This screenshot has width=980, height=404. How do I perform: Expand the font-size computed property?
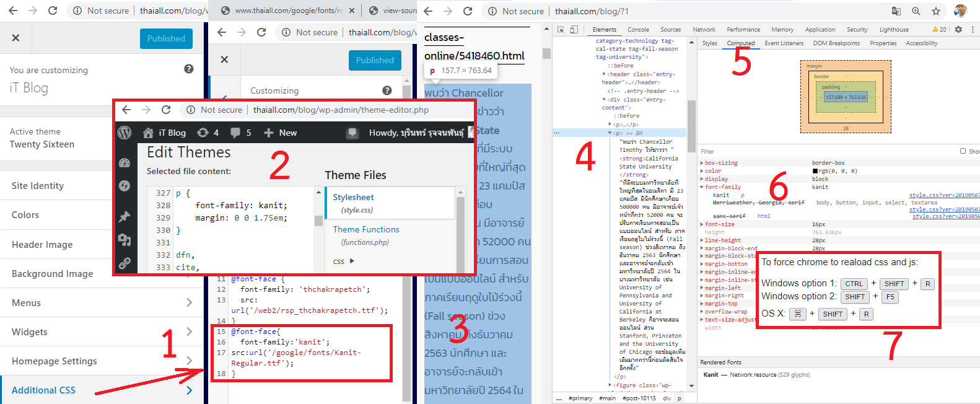click(x=702, y=224)
